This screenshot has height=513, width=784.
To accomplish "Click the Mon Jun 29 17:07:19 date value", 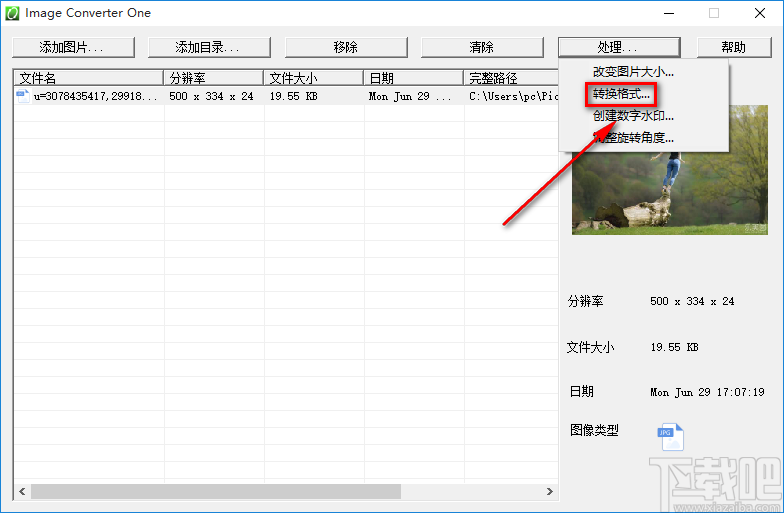I will (707, 392).
